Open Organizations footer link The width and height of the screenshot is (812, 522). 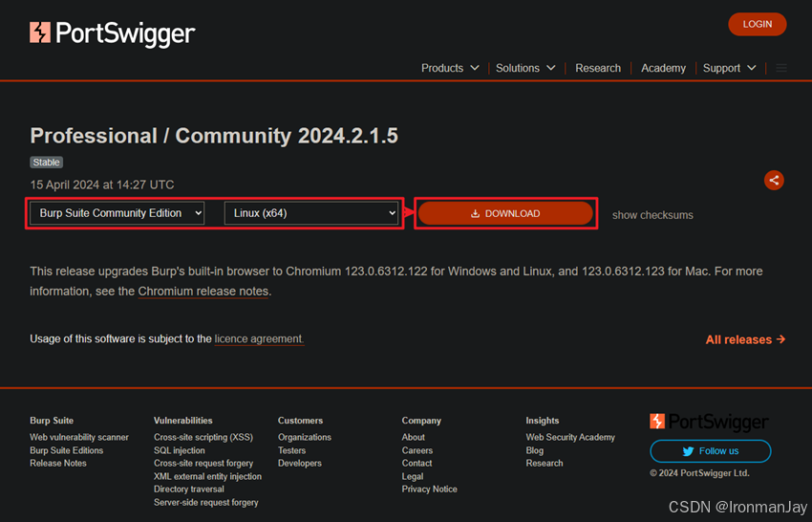305,437
